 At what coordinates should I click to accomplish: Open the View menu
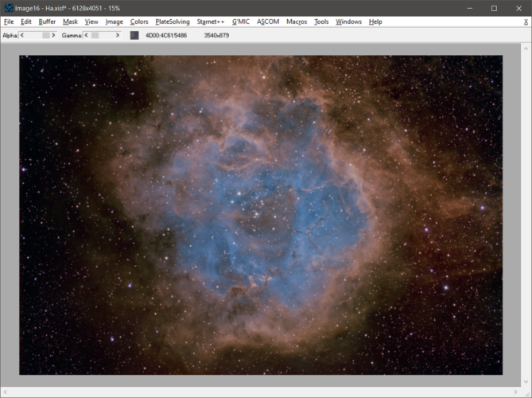click(x=91, y=21)
